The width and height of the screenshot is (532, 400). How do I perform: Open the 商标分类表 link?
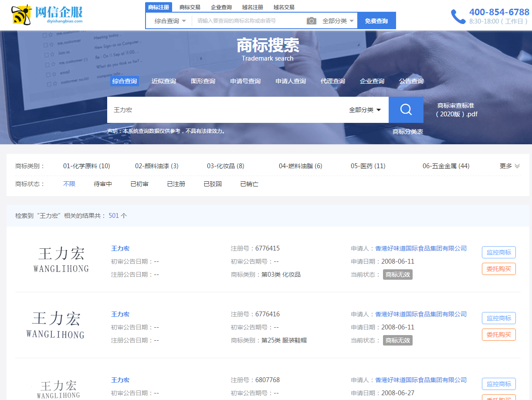pyautogui.click(x=408, y=132)
